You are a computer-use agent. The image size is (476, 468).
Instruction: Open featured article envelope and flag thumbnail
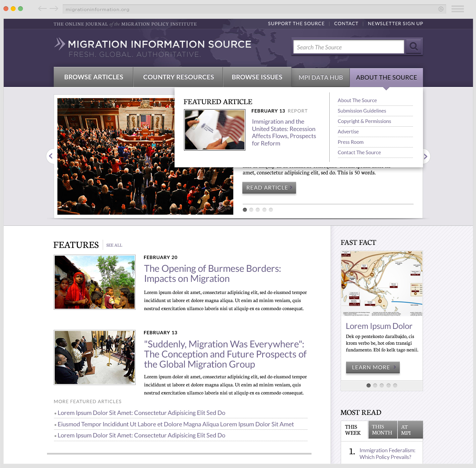215,130
